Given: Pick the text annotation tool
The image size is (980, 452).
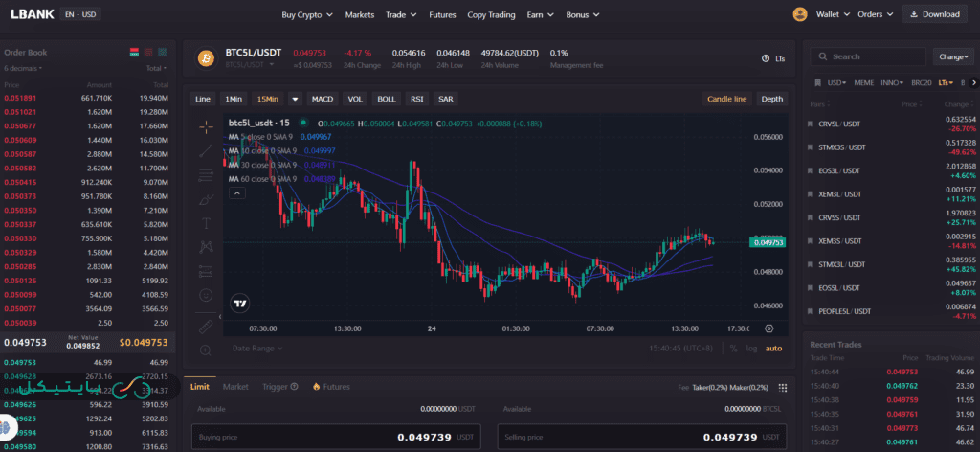Looking at the screenshot, I should pos(206,223).
